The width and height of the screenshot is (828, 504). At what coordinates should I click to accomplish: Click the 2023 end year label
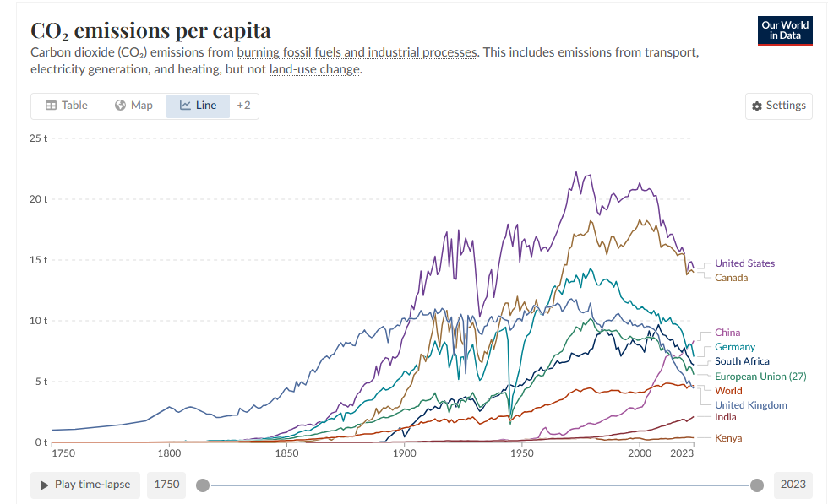tap(793, 485)
